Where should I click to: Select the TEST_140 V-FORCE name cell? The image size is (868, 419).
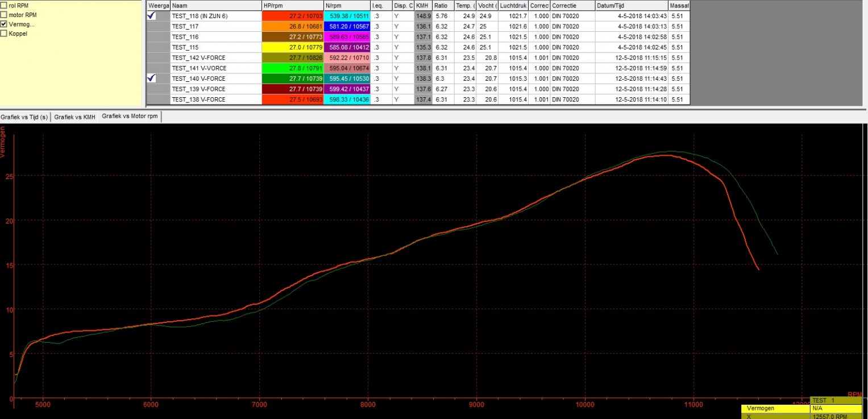(x=216, y=78)
